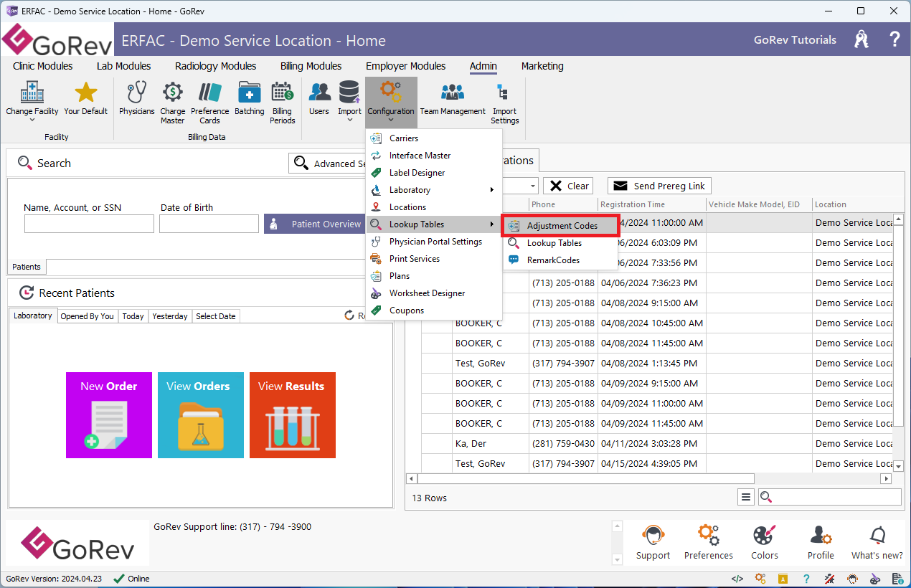
Task: Open Preference Cards in ribbon
Action: click(210, 103)
